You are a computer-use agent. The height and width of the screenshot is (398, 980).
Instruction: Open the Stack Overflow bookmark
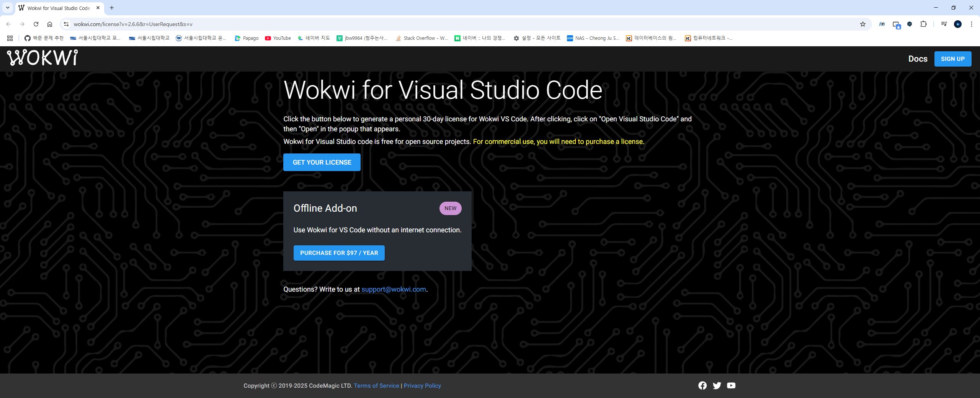click(x=422, y=38)
